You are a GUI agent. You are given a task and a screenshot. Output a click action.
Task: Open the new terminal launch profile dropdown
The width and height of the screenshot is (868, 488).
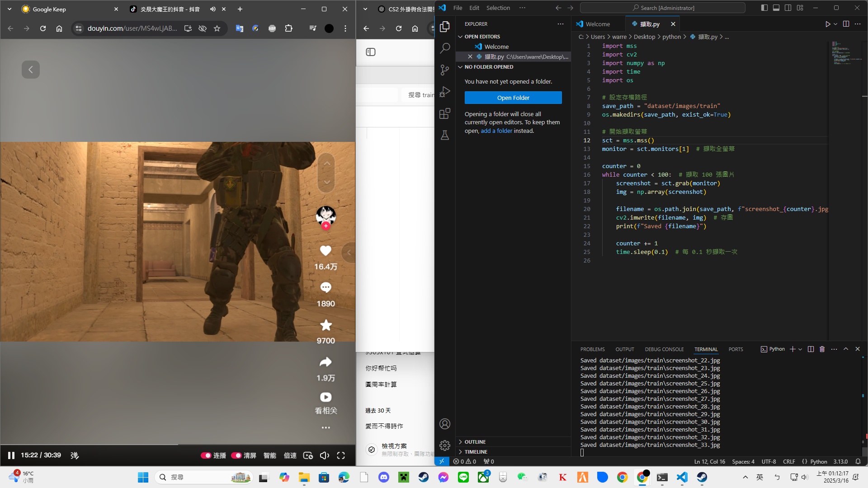(800, 349)
